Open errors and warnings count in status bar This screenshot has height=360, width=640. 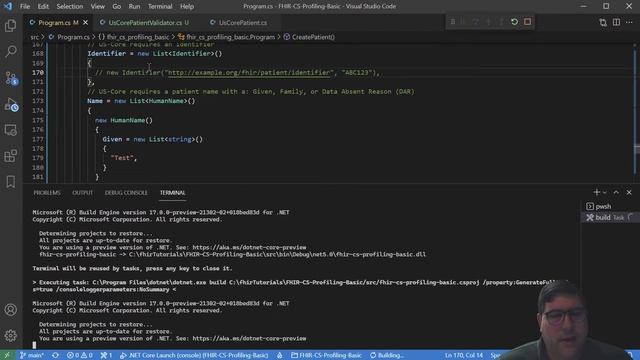point(80,355)
